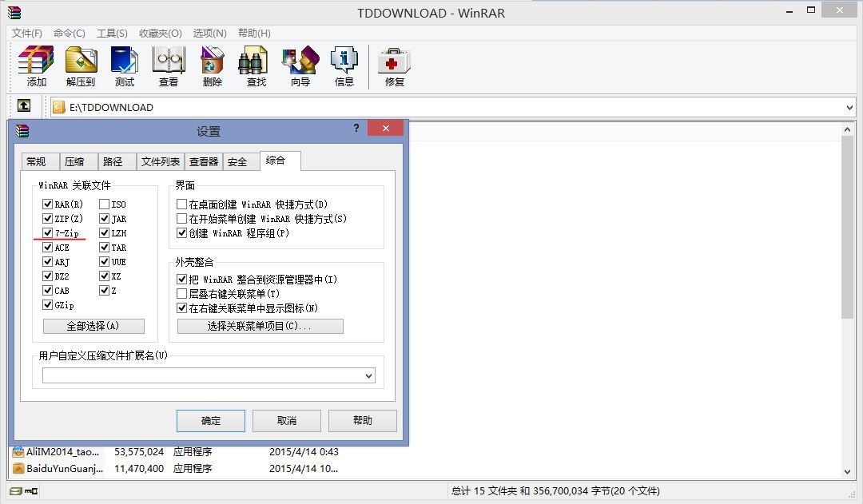
Task: Confirm settings with the 确定 button
Action: [211, 421]
